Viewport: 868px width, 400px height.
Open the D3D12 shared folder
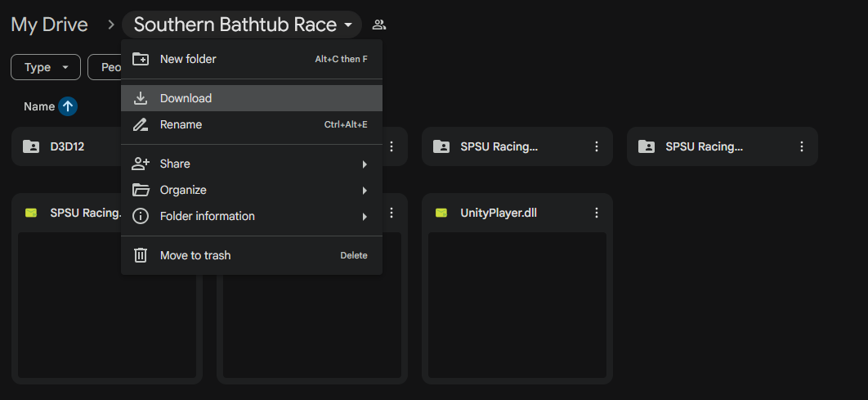pyautogui.click(x=67, y=146)
